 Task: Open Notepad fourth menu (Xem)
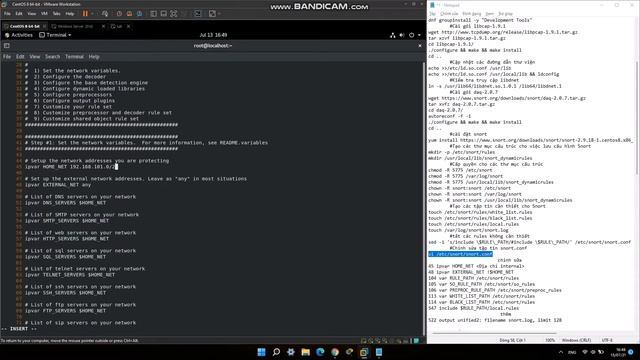pyautogui.click(x=489, y=14)
